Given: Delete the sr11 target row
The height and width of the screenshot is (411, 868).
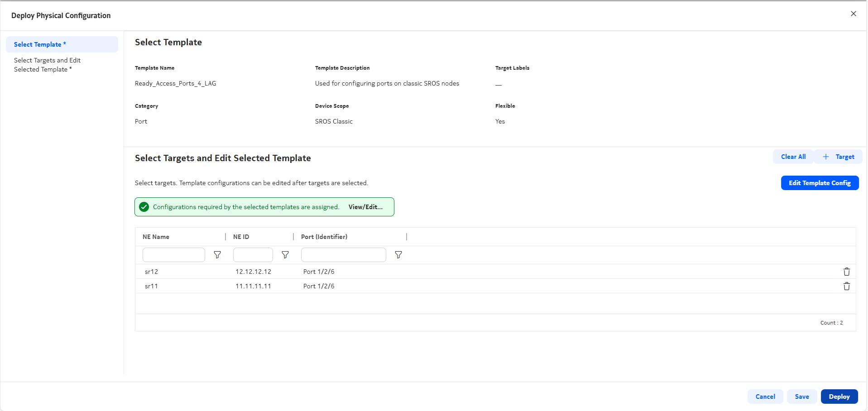Looking at the screenshot, I should click(x=846, y=286).
